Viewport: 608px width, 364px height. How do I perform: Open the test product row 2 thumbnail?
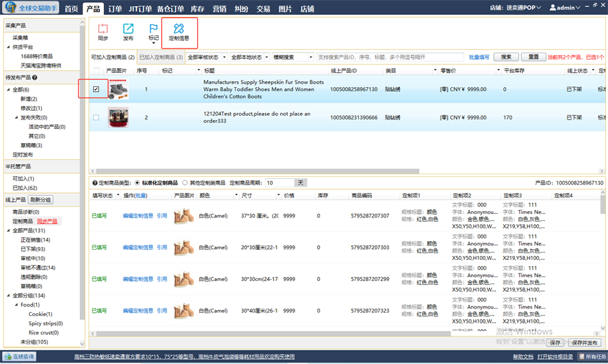click(118, 118)
